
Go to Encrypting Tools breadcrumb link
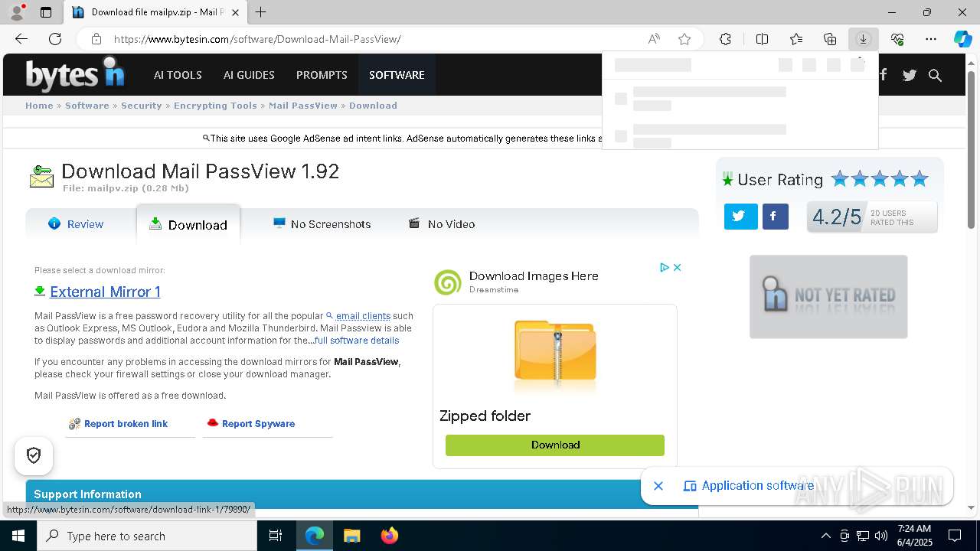point(215,106)
